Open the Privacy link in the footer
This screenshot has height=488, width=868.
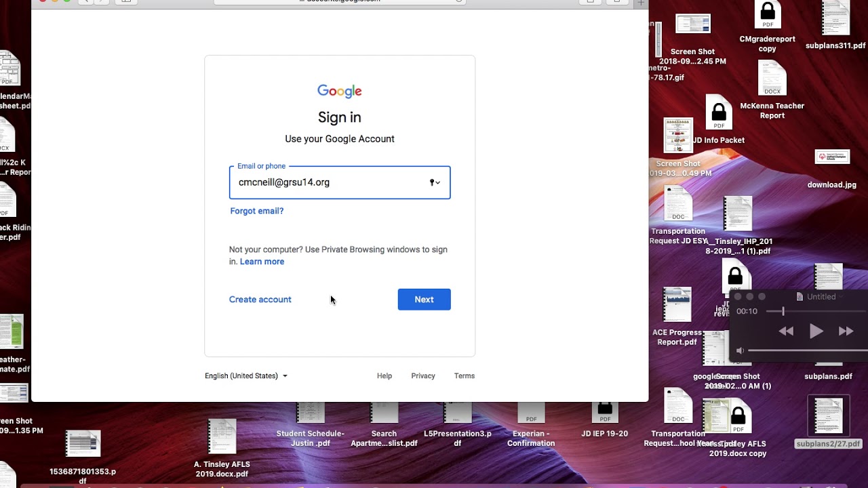(x=423, y=375)
